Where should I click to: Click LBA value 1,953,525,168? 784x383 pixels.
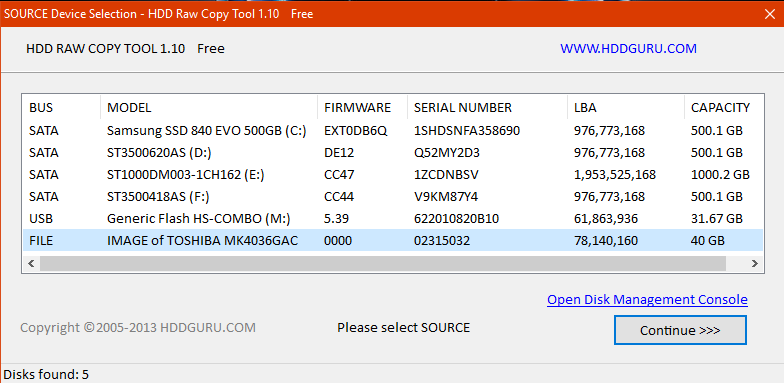pos(615,174)
